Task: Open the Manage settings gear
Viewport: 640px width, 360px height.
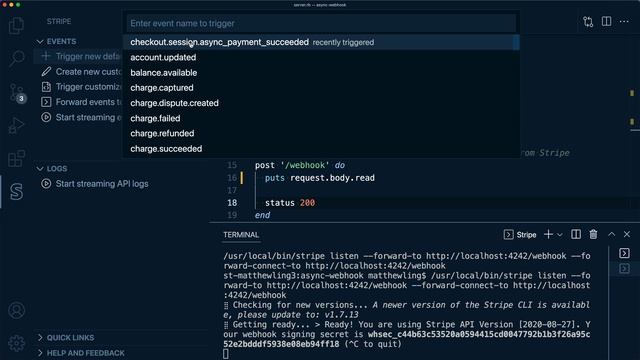Action: [16, 343]
